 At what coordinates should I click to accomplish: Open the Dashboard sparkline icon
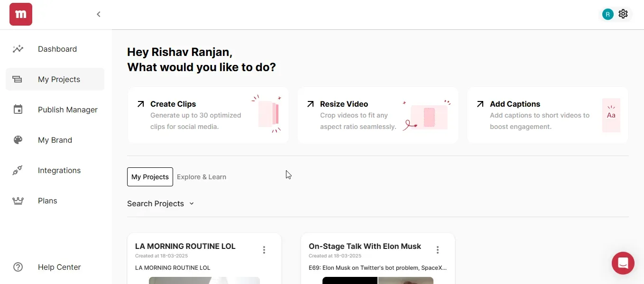tap(18, 49)
